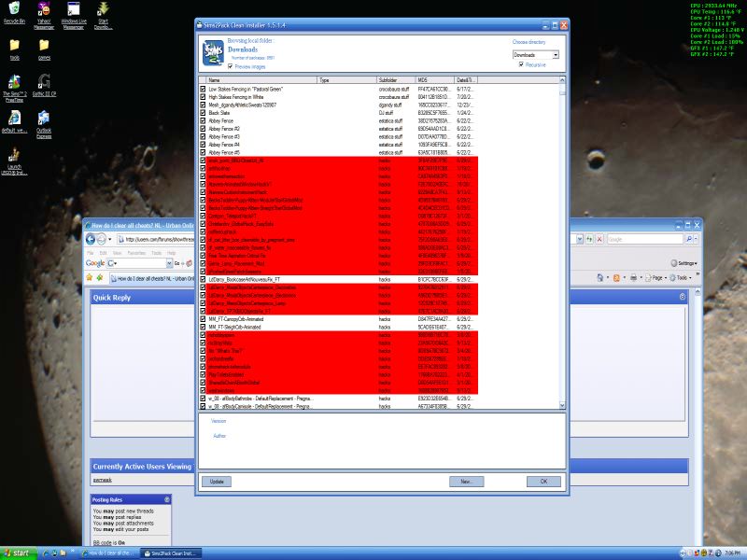The width and height of the screenshot is (747, 560).
Task: Click the Choose directory link
Action: coord(529,42)
